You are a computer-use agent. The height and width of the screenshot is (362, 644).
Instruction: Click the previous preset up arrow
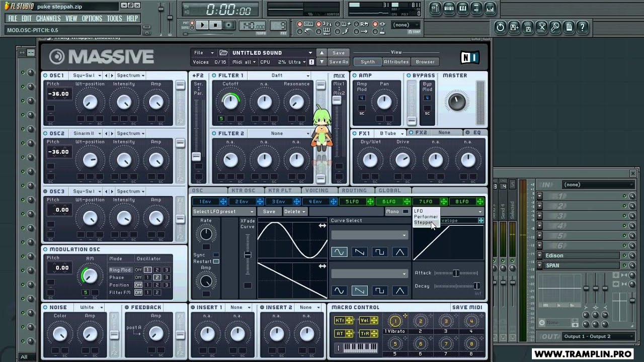tap(322, 53)
